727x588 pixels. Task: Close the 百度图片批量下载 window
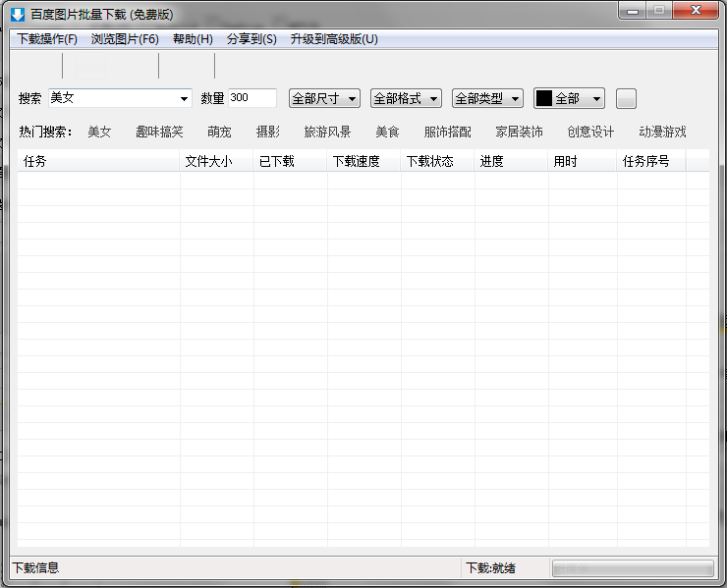(696, 10)
